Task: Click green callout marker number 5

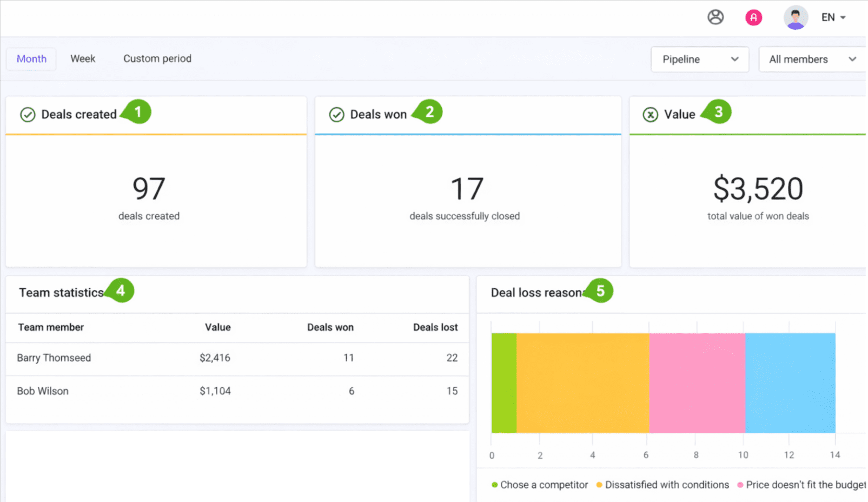Action: coord(600,291)
